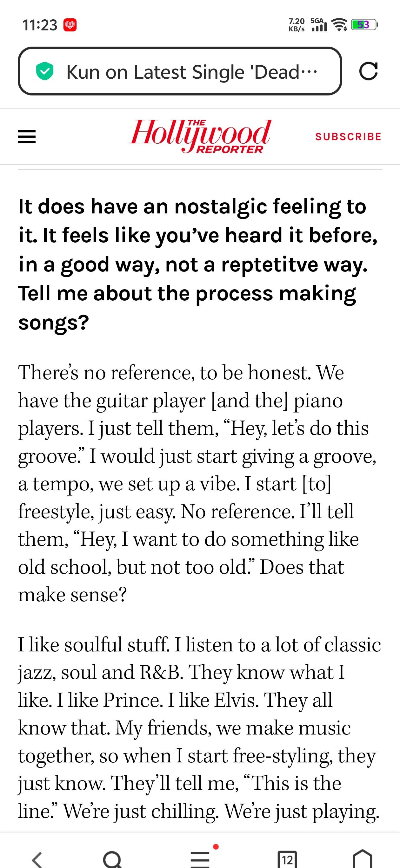Tap the network speed KB/s indicator
This screenshot has width=400, height=868.
[x=297, y=25]
